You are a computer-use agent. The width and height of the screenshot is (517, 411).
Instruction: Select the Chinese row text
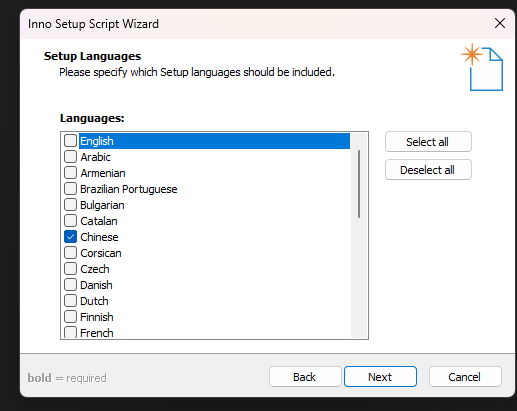point(99,237)
